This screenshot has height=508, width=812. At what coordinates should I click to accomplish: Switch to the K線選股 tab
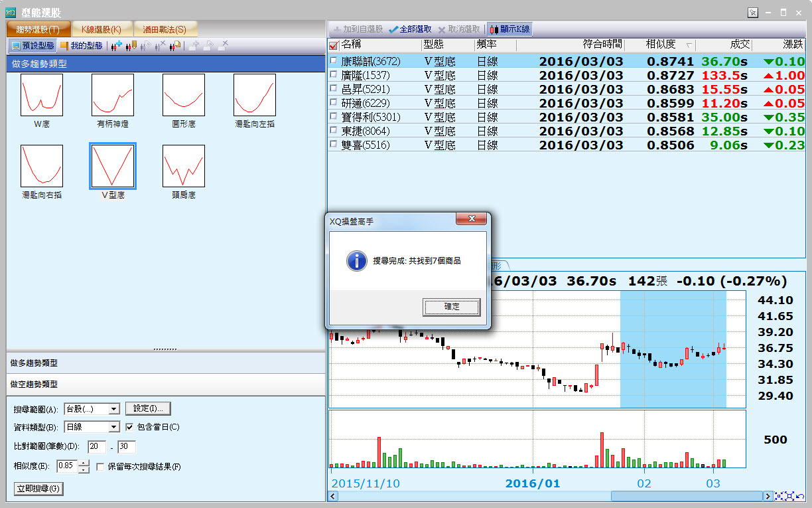[101, 30]
